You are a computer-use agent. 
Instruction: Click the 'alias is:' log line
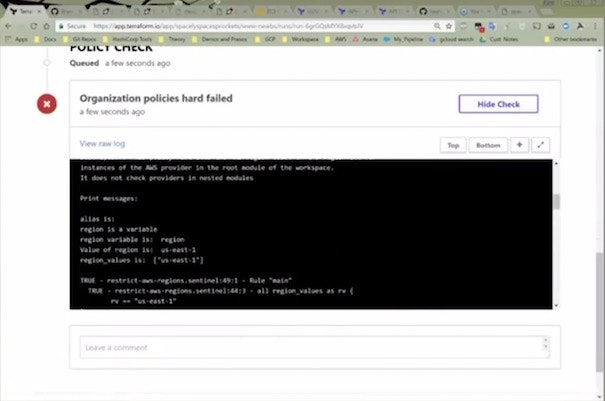(x=97, y=219)
